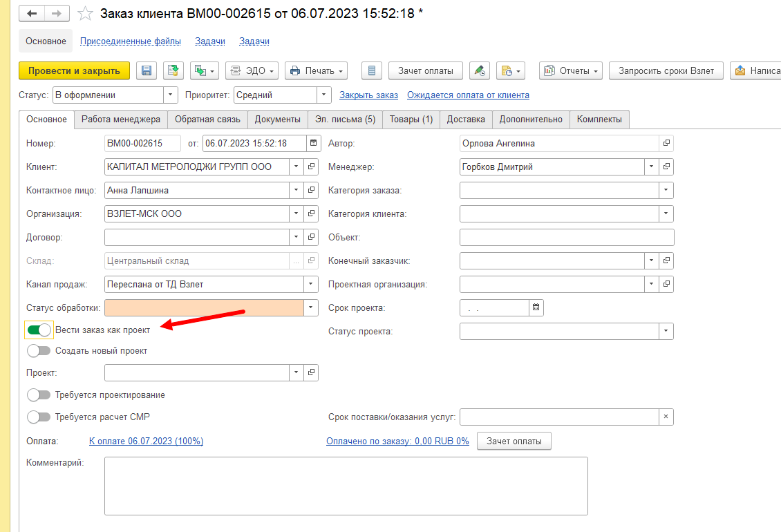781x532 pixels.
Task: Open calendar picker for Срок проекта
Action: [x=536, y=308]
